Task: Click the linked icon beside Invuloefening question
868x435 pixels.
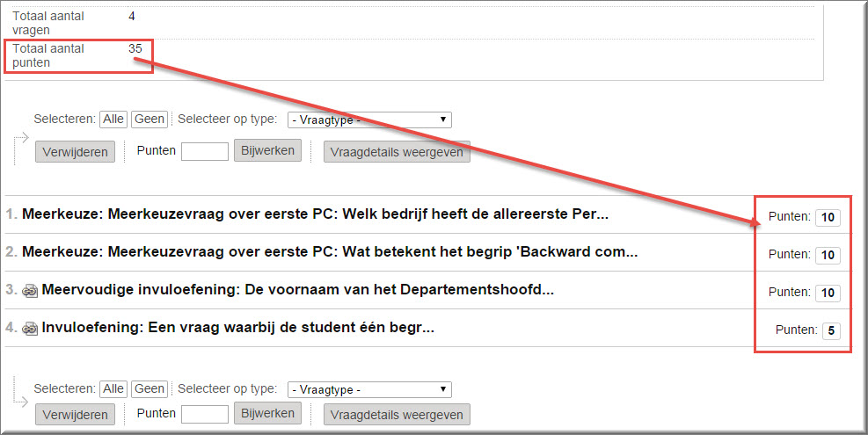Action: tap(31, 329)
